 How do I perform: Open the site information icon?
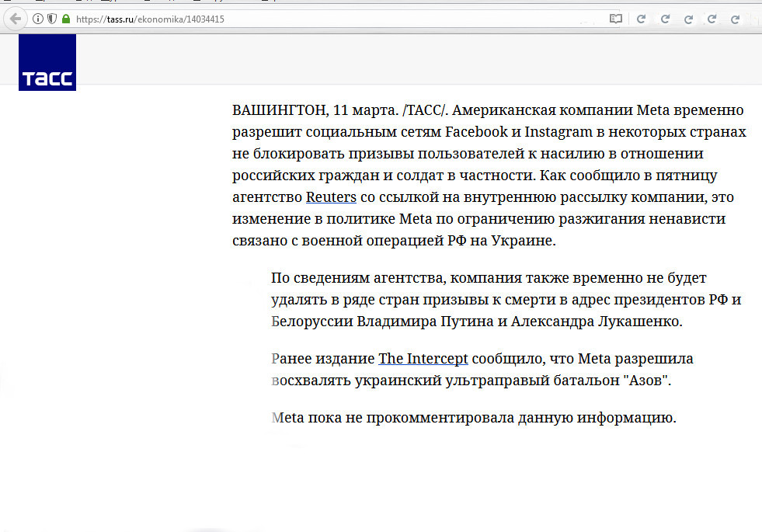click(37, 19)
